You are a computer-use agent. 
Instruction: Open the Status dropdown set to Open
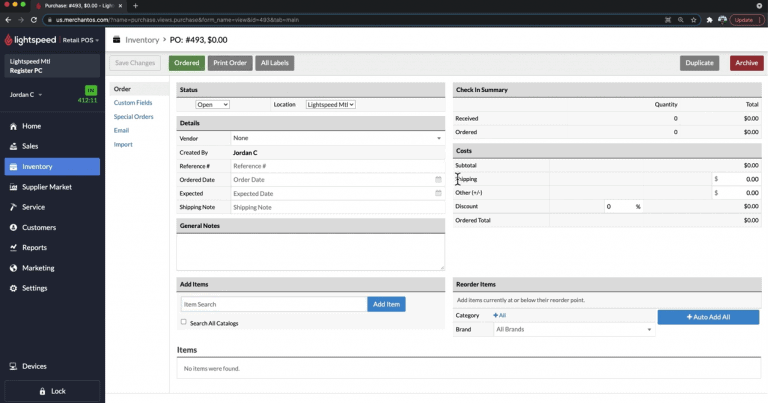[x=213, y=104]
